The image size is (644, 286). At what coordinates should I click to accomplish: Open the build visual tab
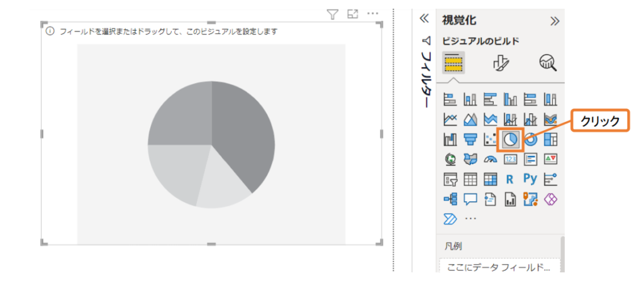pyautogui.click(x=453, y=63)
